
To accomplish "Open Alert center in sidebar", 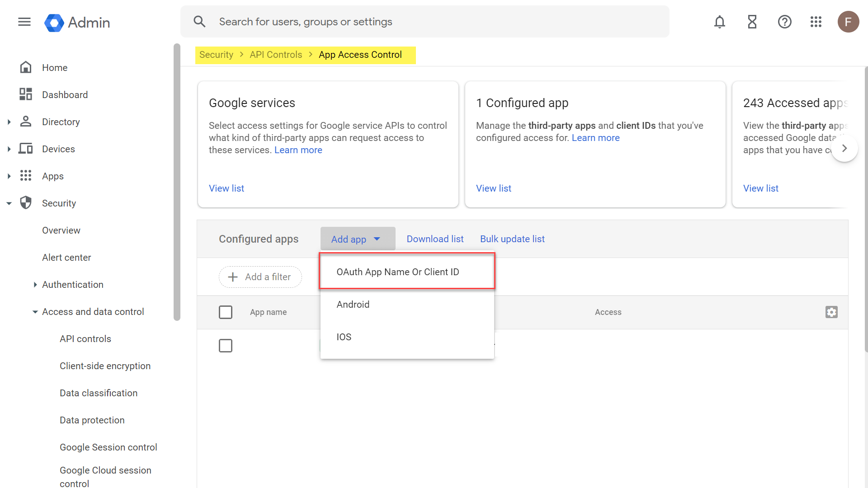I will click(x=66, y=258).
